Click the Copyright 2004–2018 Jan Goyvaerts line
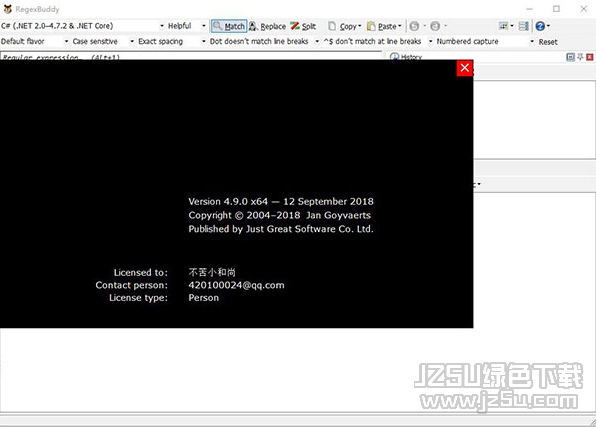 tap(279, 216)
